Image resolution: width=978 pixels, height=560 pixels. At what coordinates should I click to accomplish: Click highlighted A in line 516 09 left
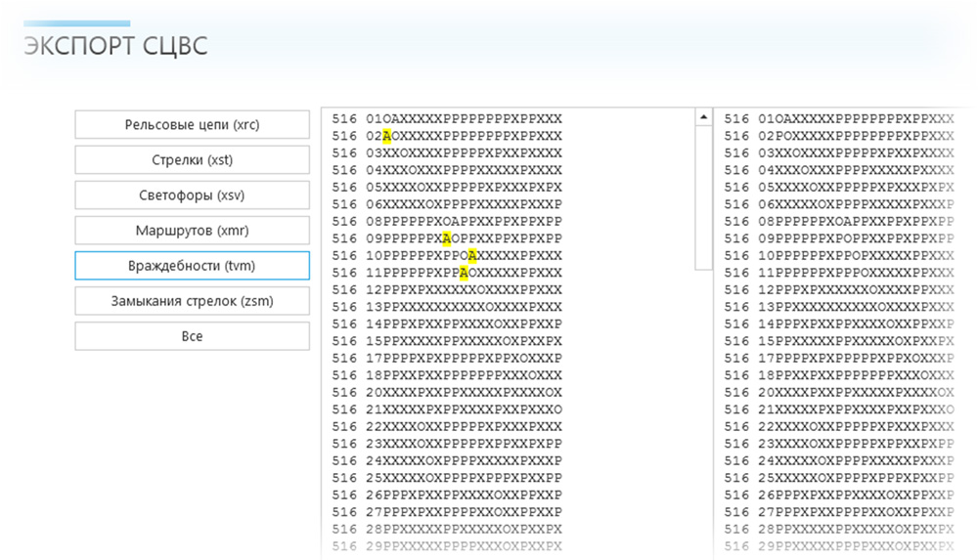click(447, 238)
